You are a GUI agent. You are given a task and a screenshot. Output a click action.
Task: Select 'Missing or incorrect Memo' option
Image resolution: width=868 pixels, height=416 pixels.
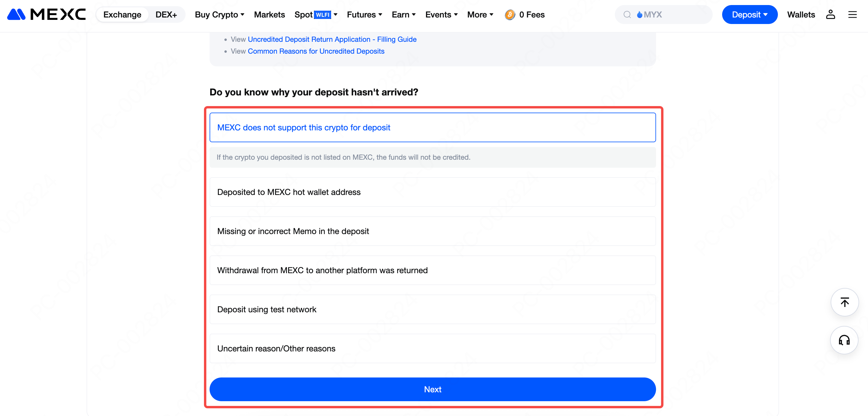[x=432, y=231]
